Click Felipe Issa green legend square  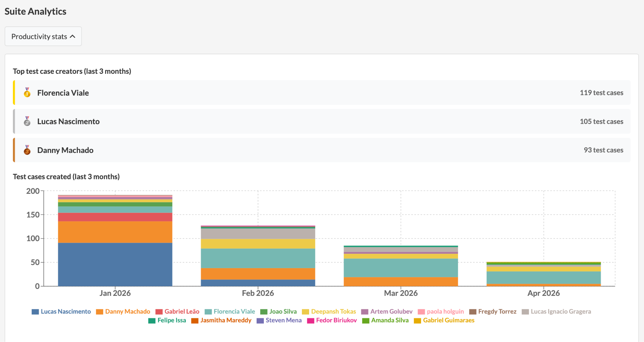tap(152, 321)
